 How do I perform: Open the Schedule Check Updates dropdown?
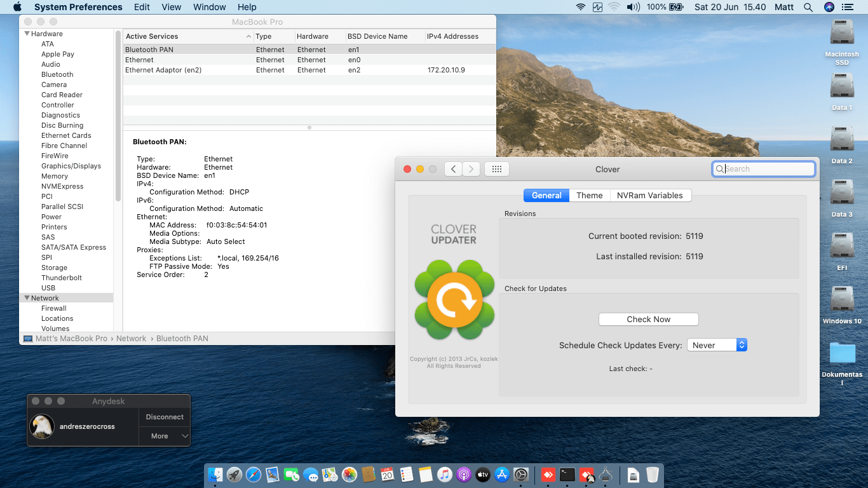click(x=717, y=345)
